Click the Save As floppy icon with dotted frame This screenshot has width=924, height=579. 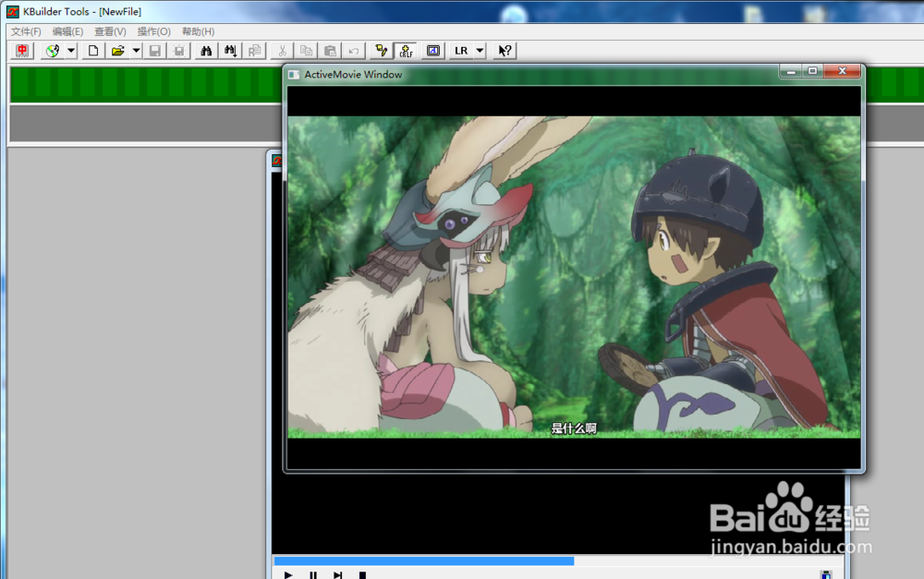[x=179, y=51]
